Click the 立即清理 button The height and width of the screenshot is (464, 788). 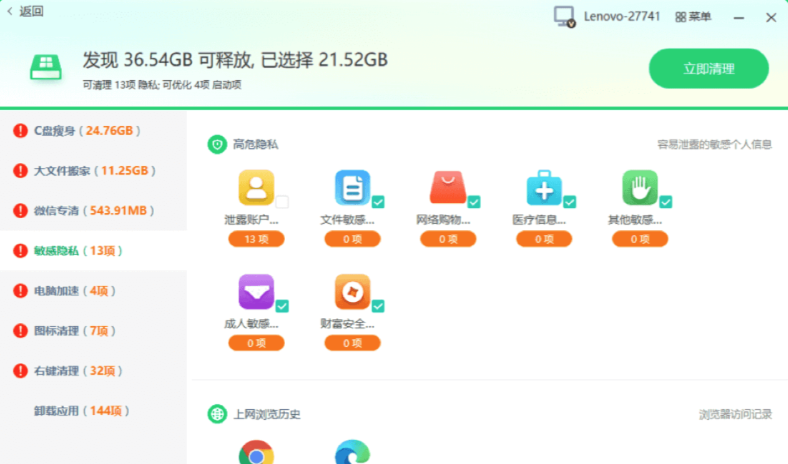pos(709,68)
